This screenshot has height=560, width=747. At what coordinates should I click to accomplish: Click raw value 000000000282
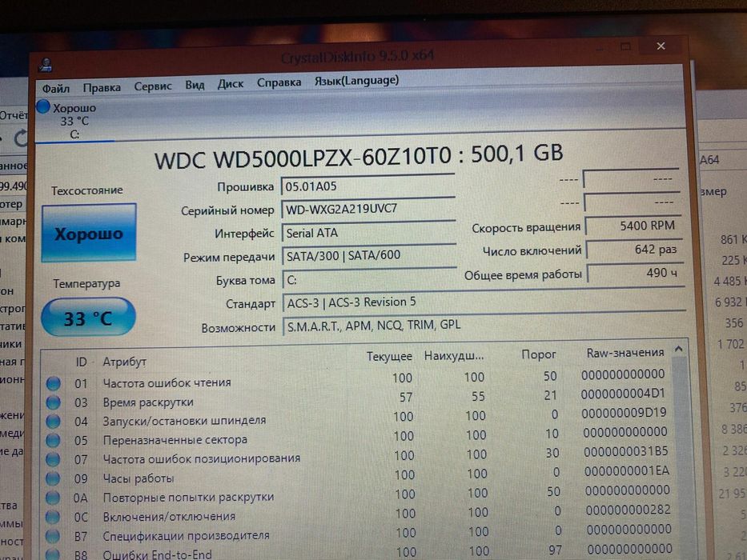629,510
